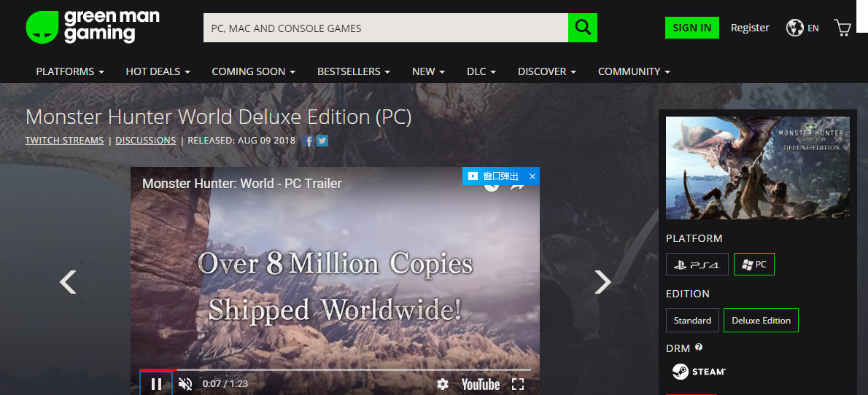The height and width of the screenshot is (395, 868).
Task: Choose the Standard edition
Action: click(x=692, y=321)
